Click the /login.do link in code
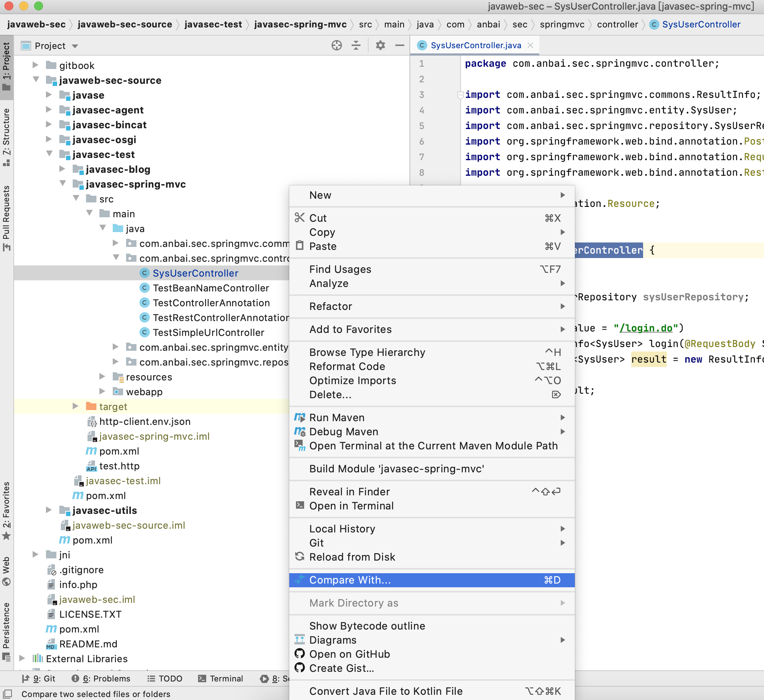Viewport: 764px width, 700px height. (x=646, y=328)
